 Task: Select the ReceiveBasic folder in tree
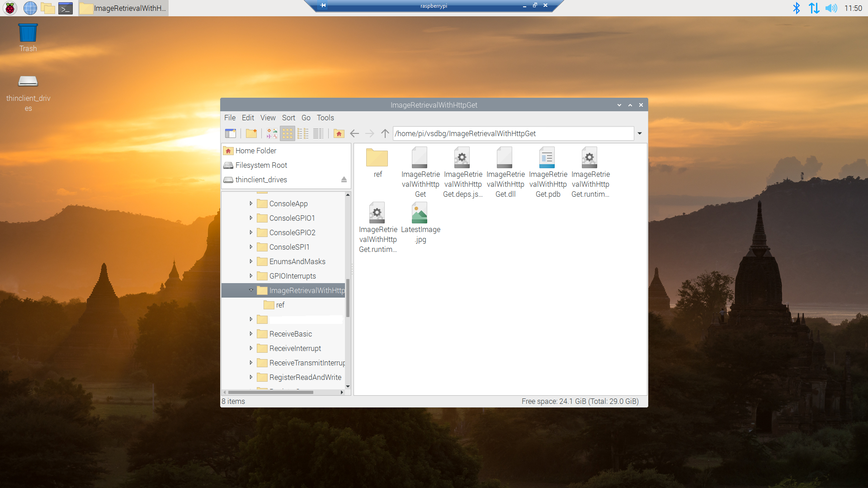coord(290,334)
